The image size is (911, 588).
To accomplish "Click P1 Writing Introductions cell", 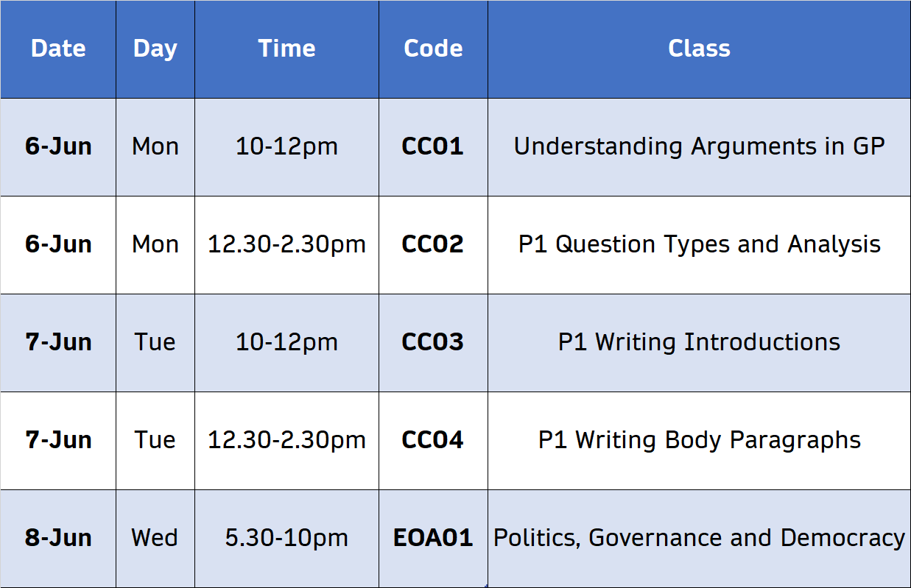I will click(x=699, y=342).
